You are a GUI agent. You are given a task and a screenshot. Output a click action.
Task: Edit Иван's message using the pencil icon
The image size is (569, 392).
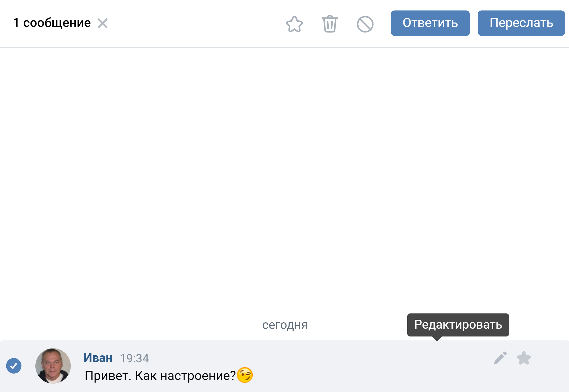click(500, 358)
